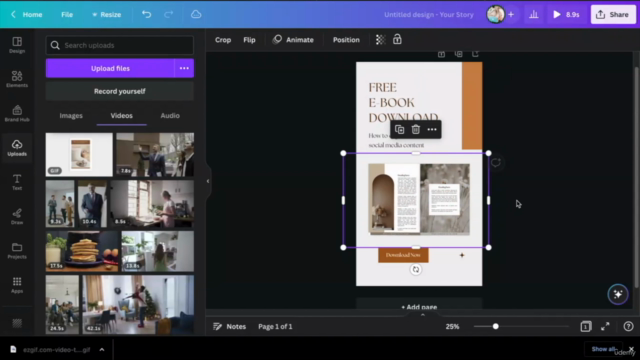Image resolution: width=640 pixels, height=360 pixels.
Task: Open the Elements sidebar panel
Action: (17, 79)
